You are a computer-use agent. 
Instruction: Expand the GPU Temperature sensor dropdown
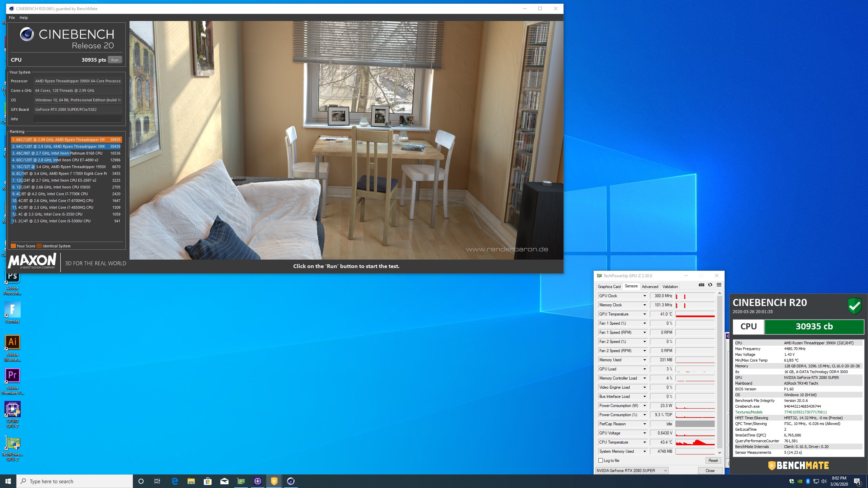point(645,314)
